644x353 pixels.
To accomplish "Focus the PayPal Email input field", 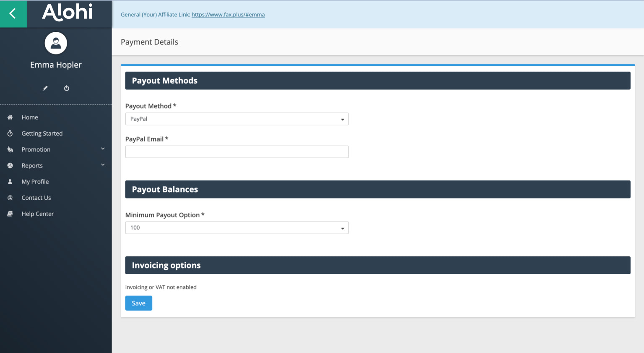I will tap(236, 152).
